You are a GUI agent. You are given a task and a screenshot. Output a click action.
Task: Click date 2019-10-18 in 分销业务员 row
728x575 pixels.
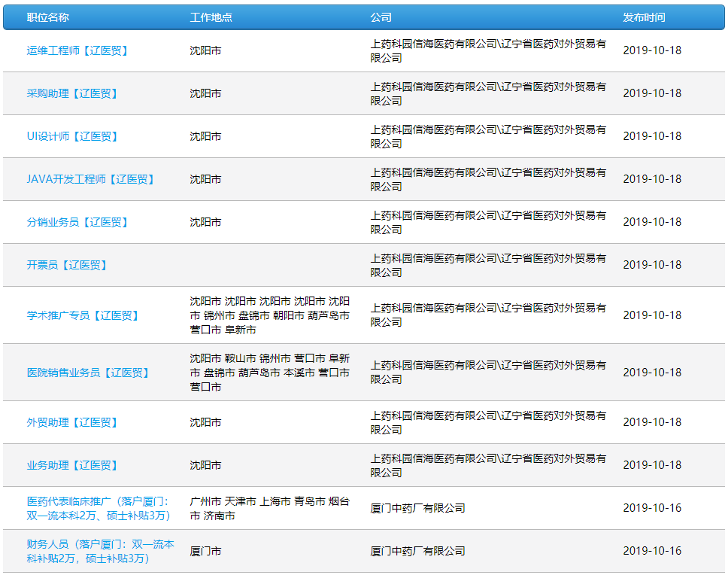(652, 222)
